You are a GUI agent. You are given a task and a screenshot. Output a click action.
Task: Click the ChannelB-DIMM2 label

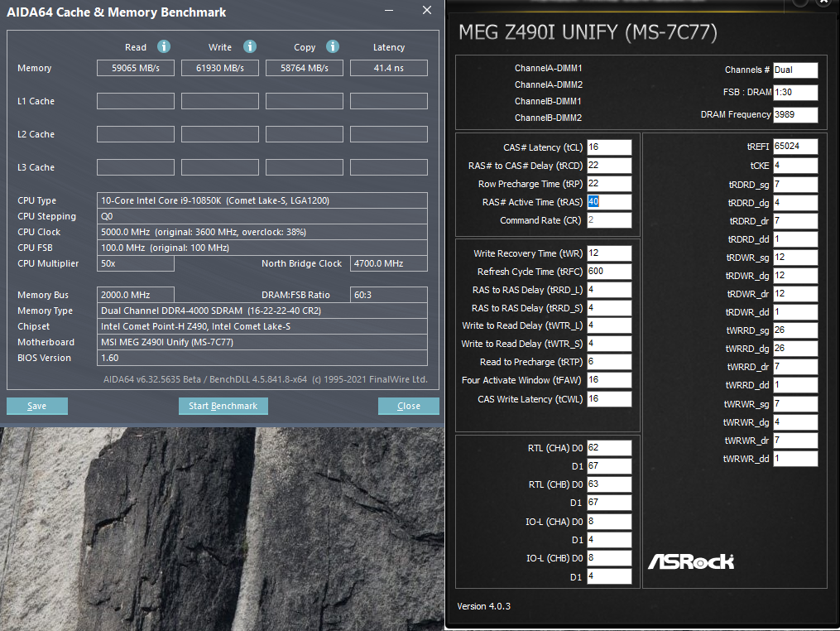pyautogui.click(x=548, y=118)
